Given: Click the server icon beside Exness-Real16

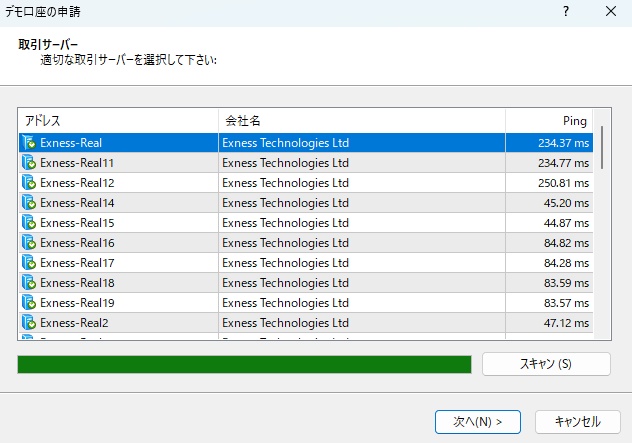Looking at the screenshot, I should pyautogui.click(x=29, y=243).
